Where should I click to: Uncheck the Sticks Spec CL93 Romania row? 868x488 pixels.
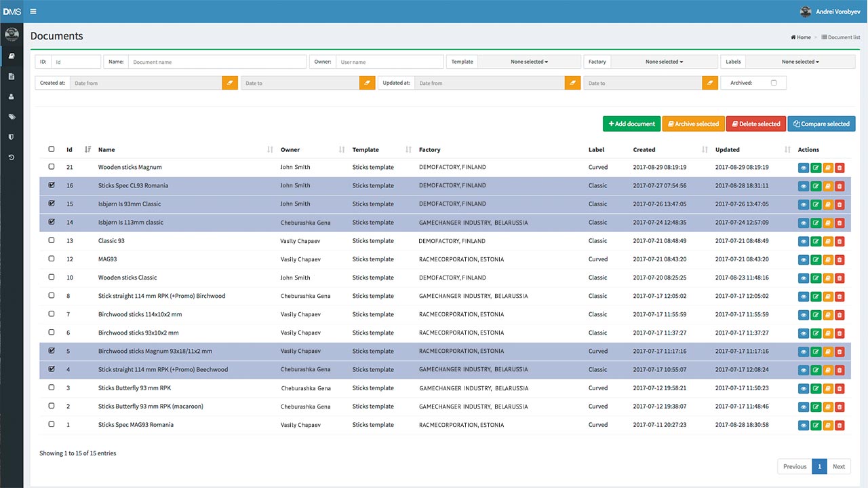point(52,185)
